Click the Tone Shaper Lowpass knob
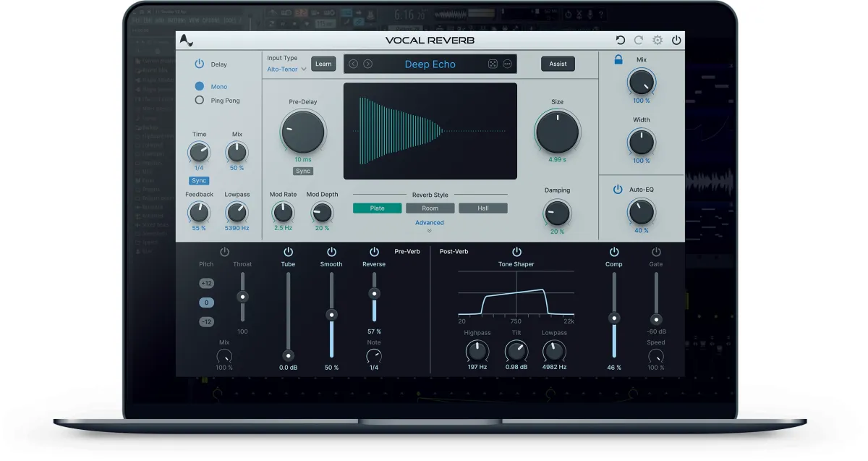This screenshot has width=868, height=461. coord(554,352)
